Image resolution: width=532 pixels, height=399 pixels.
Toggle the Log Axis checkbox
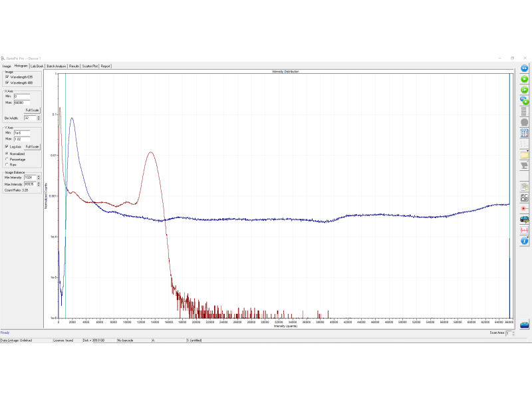(7, 146)
